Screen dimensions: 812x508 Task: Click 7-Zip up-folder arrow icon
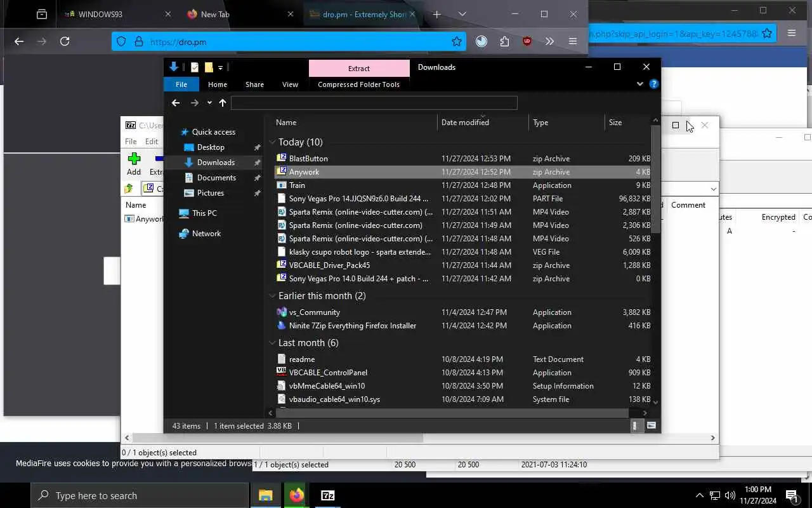129,189
